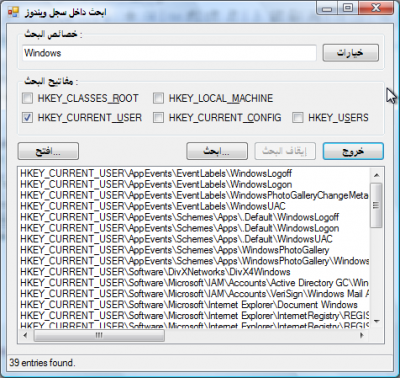Click the search field containing Windows
The image size is (400, 378).
tap(169, 53)
